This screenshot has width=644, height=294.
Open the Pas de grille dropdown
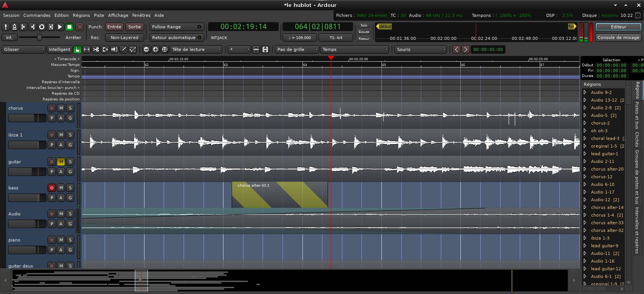pyautogui.click(x=297, y=49)
